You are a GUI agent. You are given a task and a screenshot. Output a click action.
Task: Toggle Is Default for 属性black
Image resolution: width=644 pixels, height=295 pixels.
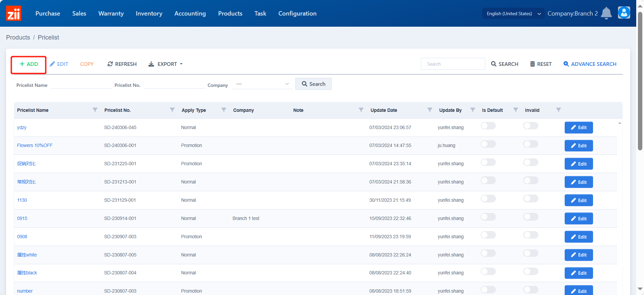[488, 271]
